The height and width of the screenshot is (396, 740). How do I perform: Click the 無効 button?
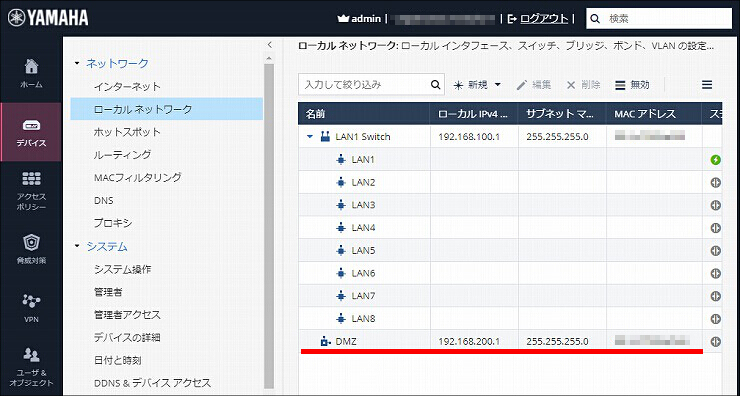click(x=632, y=85)
